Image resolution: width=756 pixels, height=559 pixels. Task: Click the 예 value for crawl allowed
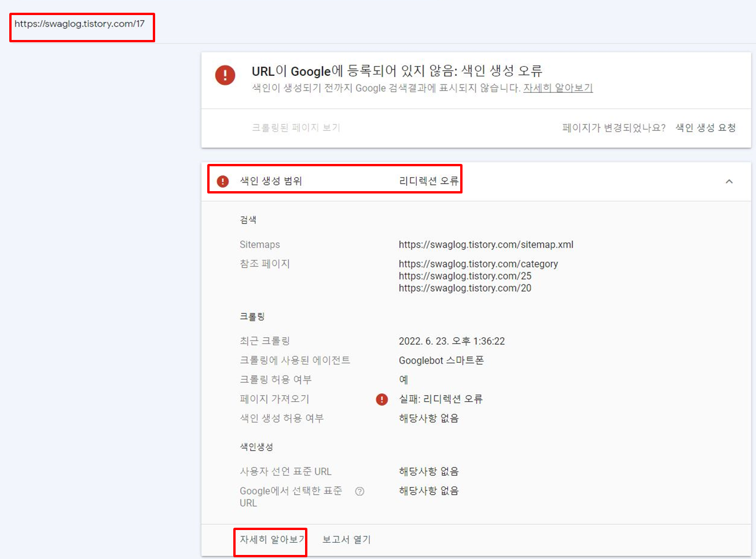coord(403,379)
